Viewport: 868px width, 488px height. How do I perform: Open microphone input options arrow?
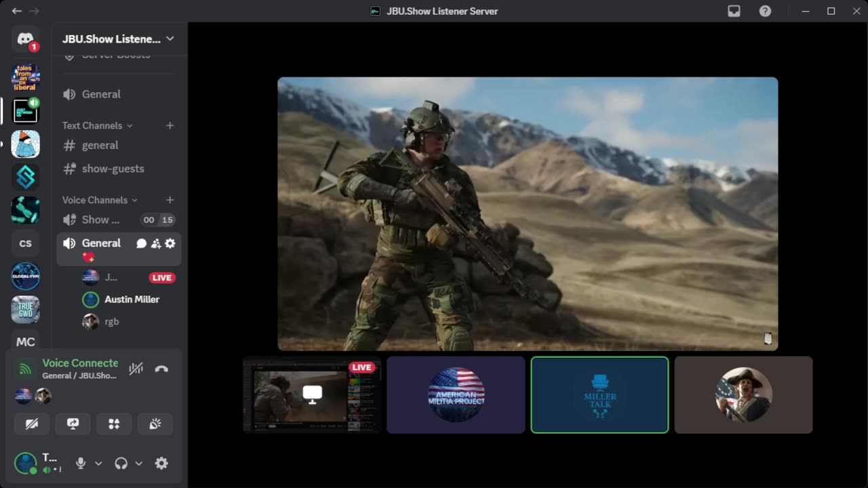[x=98, y=464]
